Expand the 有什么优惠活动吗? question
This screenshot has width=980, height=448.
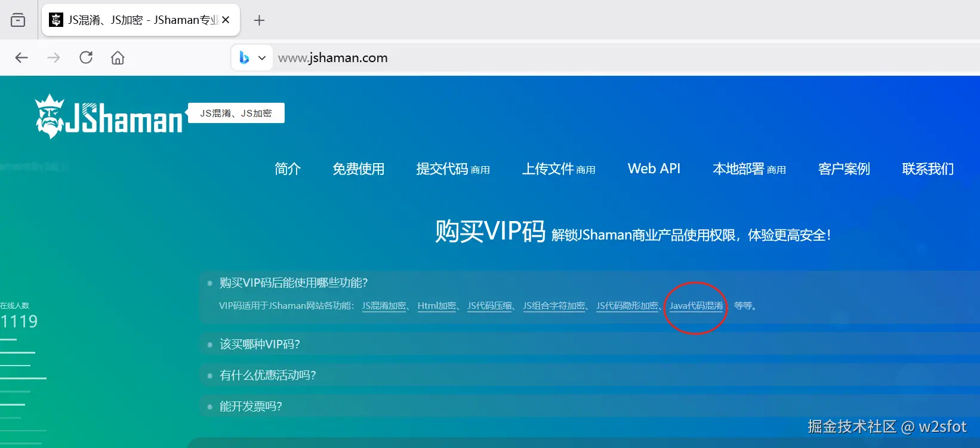coord(268,375)
